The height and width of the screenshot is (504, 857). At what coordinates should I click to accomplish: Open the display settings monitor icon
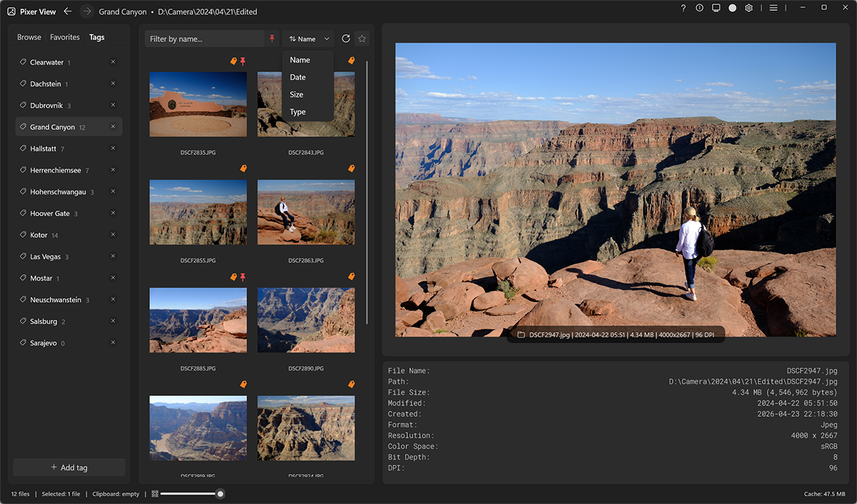(x=716, y=9)
